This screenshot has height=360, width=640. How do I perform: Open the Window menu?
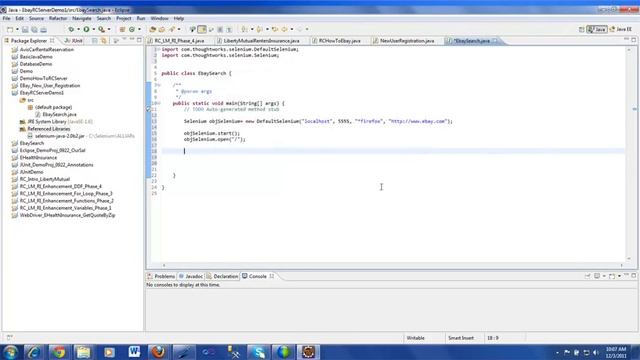click(x=159, y=18)
